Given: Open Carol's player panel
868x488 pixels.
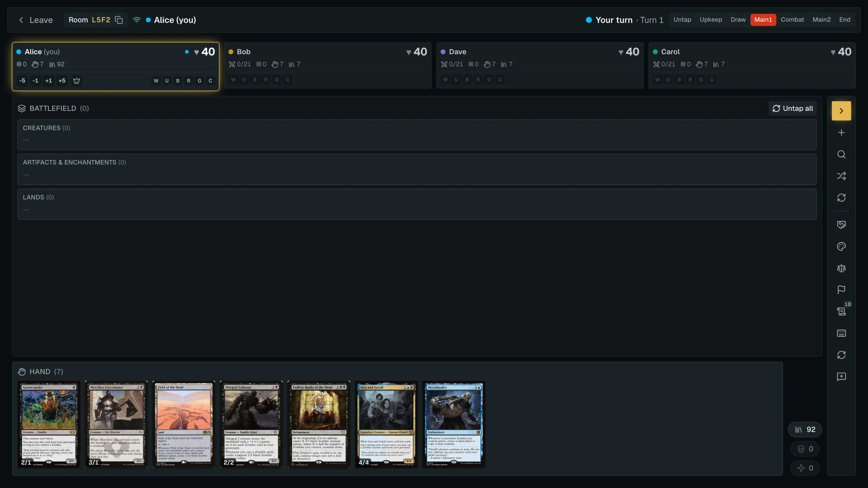Looking at the screenshot, I should 752,65.
